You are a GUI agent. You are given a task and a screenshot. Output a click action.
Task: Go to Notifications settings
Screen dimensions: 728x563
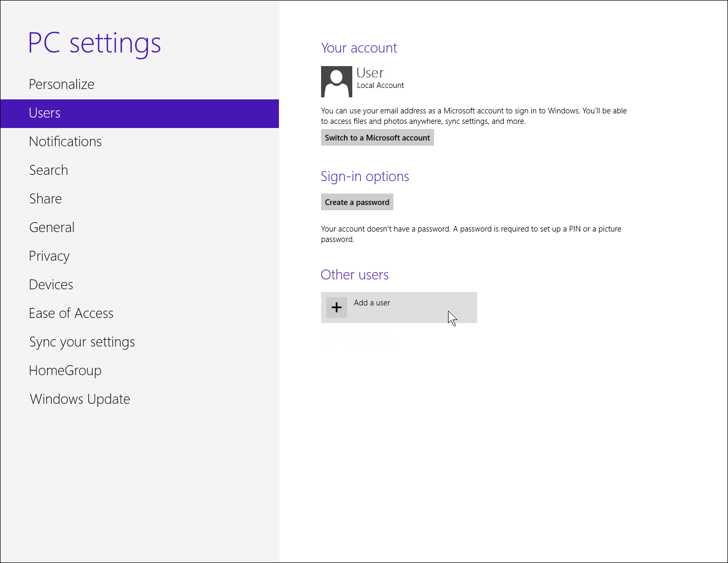click(x=139, y=142)
